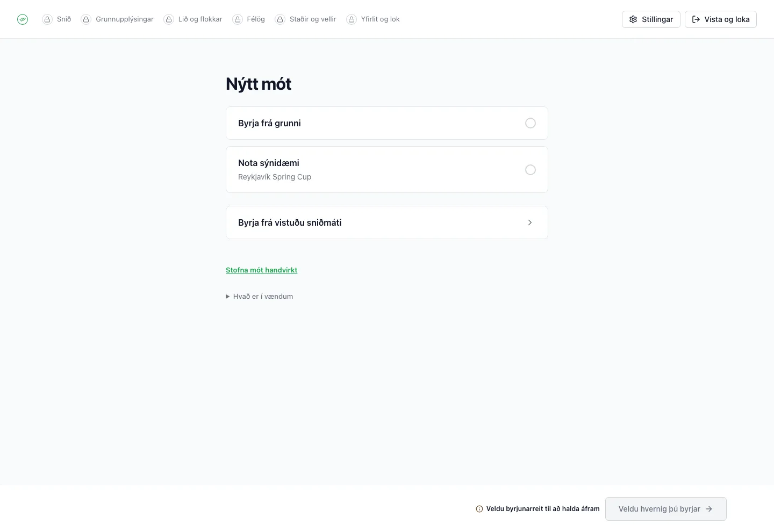774x532 pixels.
Task: Click the exit icon in Vista og loka
Action: tap(696, 19)
